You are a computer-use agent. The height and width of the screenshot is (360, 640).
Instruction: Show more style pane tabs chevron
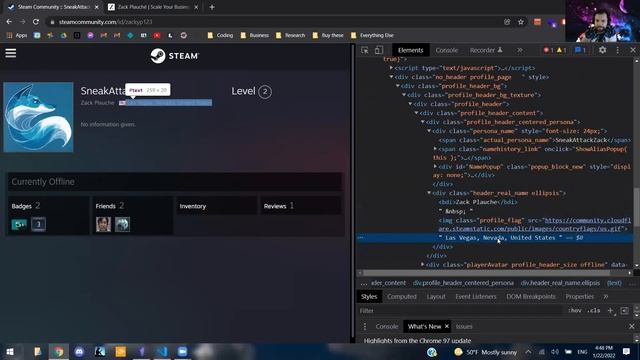point(606,297)
